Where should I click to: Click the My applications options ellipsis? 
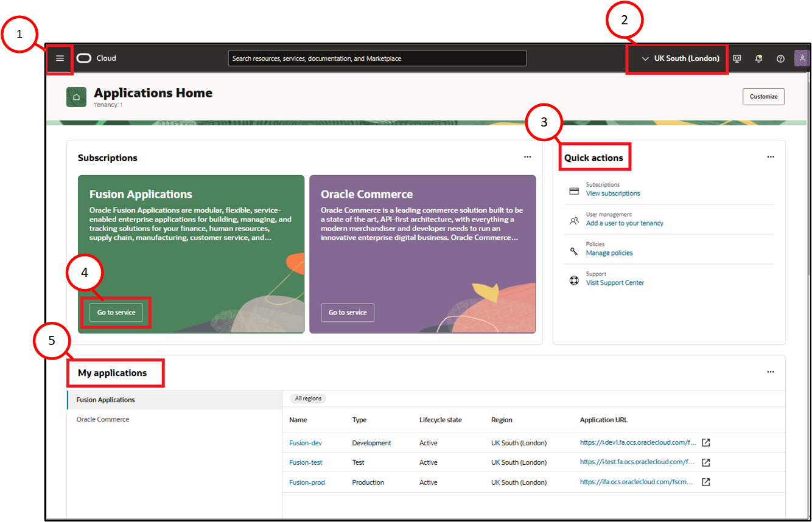[771, 372]
